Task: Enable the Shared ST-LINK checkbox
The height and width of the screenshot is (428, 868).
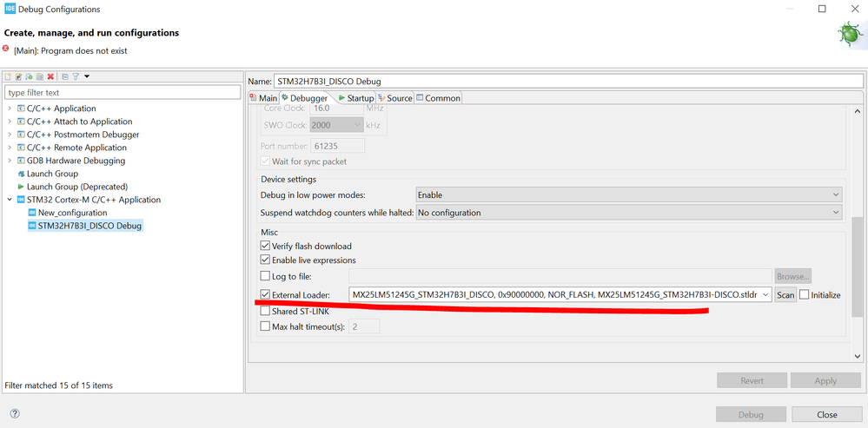Action: pos(265,312)
